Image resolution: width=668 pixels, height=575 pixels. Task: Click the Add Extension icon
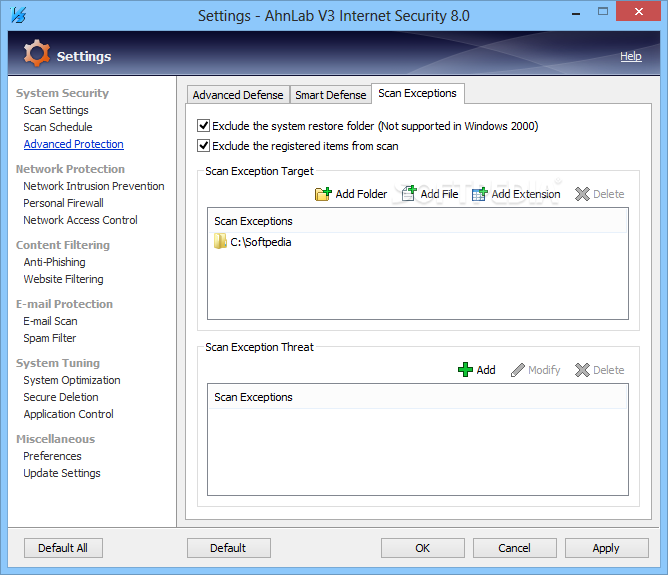click(479, 194)
